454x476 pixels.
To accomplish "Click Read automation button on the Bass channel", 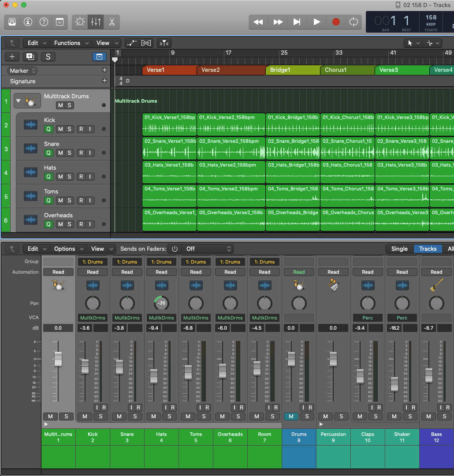I will click(436, 272).
